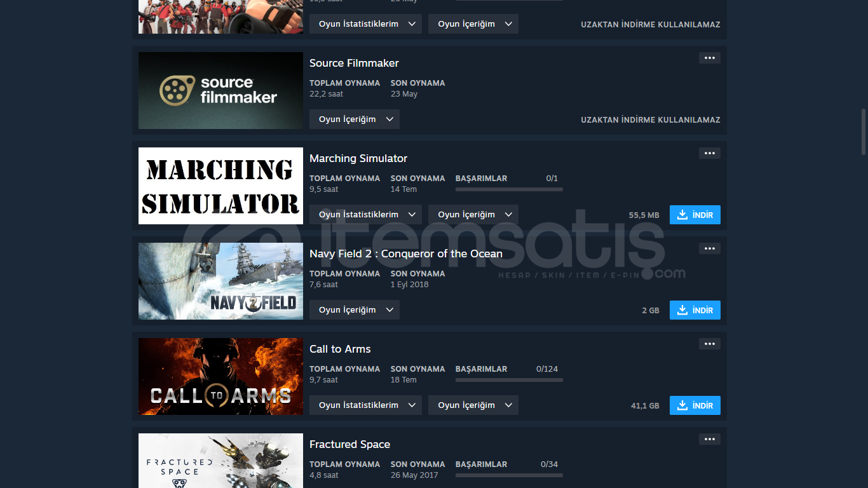Click the 1 Eyl 2018 last played date
This screenshot has height=488, width=868.
[x=409, y=285]
